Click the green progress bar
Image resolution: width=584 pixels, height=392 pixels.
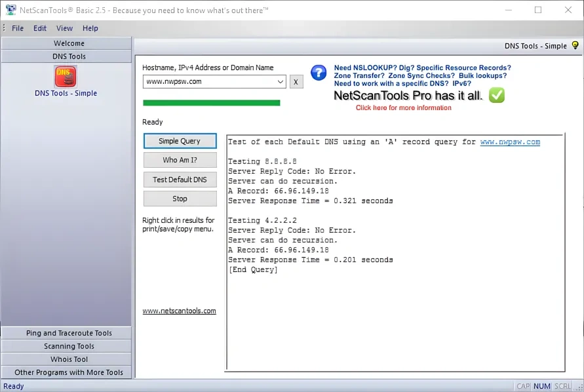212,103
